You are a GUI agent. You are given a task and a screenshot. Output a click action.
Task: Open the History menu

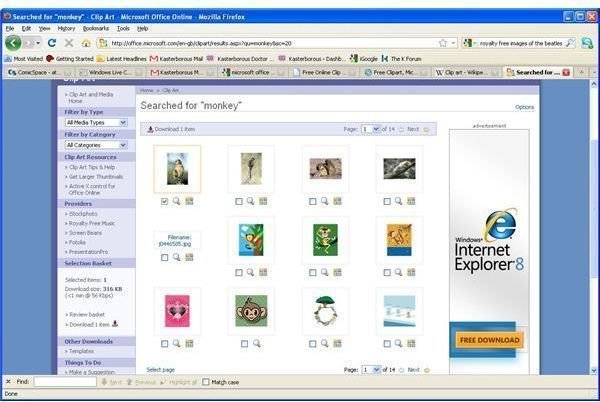(66, 28)
